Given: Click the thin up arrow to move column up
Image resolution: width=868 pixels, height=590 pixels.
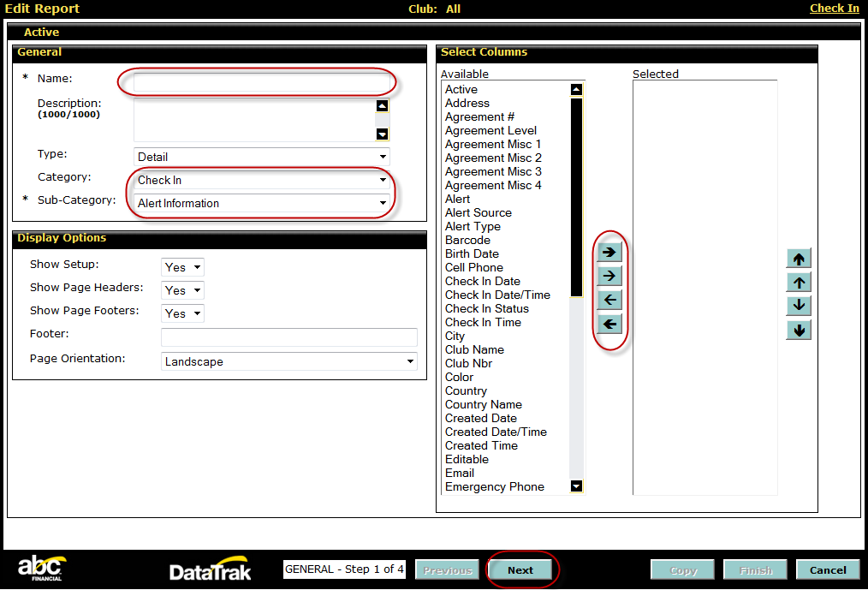Looking at the screenshot, I should (798, 283).
